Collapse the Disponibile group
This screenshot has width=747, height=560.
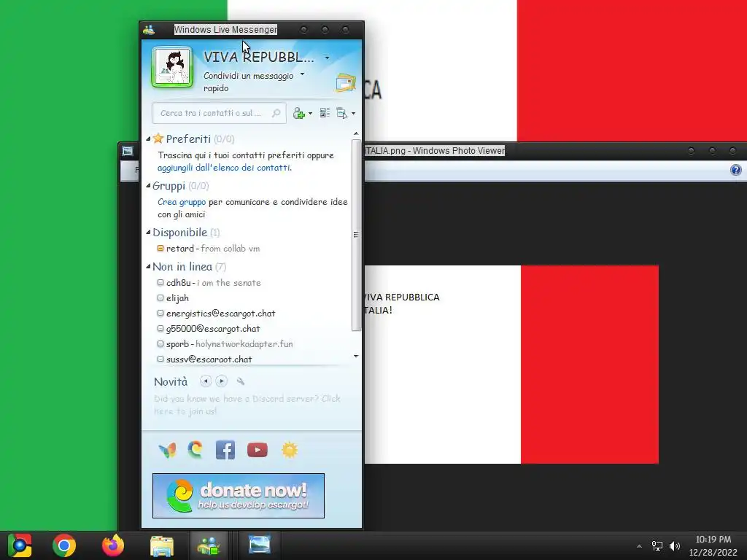(x=148, y=233)
